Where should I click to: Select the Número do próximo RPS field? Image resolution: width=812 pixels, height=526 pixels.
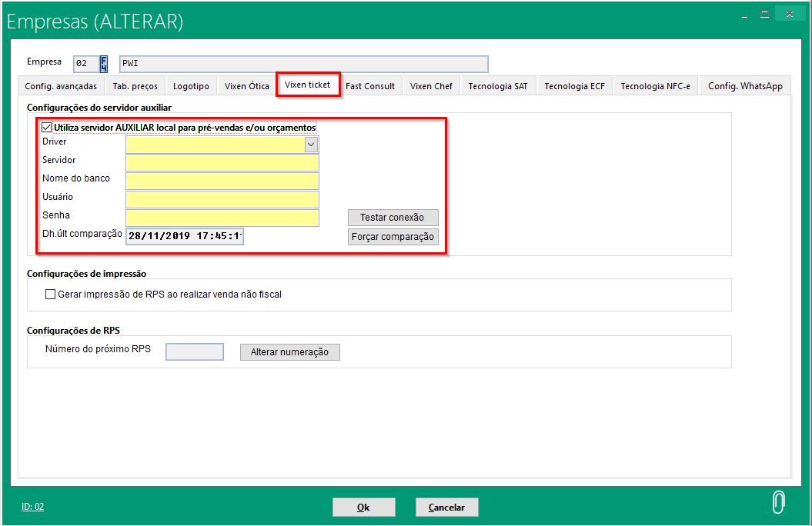click(x=195, y=351)
